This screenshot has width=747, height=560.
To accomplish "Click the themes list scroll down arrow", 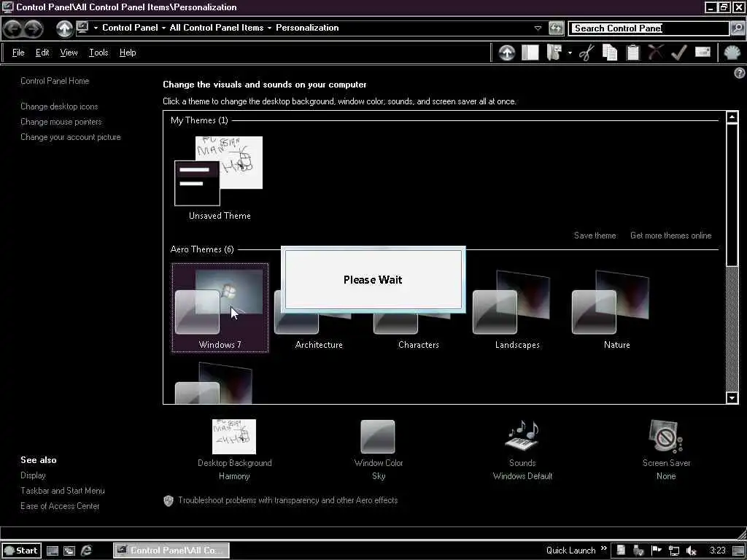I will [x=732, y=397].
